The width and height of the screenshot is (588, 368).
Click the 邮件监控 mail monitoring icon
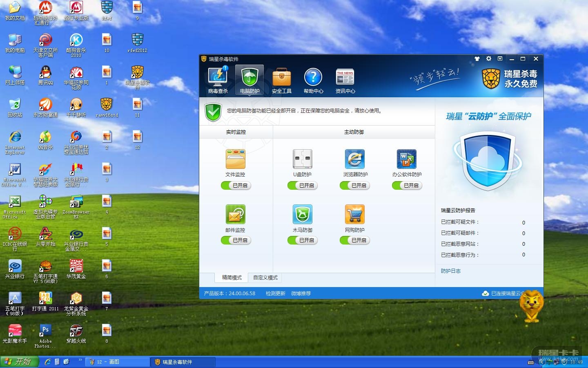coord(236,214)
